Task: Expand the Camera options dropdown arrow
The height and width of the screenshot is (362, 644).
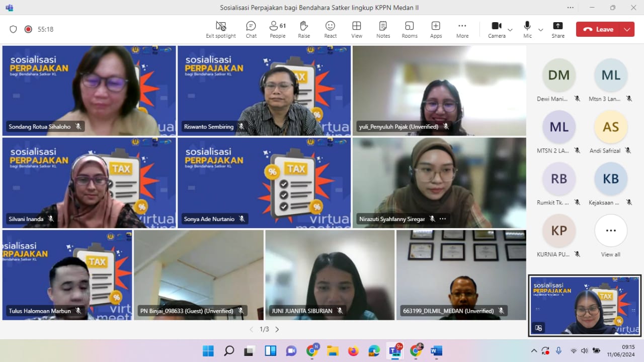Action: pos(510,30)
